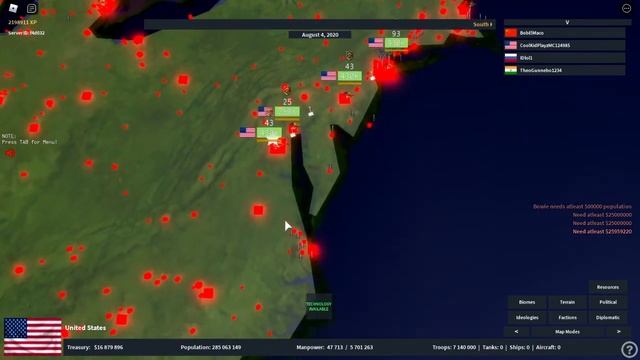Viewport: 640px width, 360px height.
Task: Go to previous map modes page arrow
Action: [x=516, y=332]
